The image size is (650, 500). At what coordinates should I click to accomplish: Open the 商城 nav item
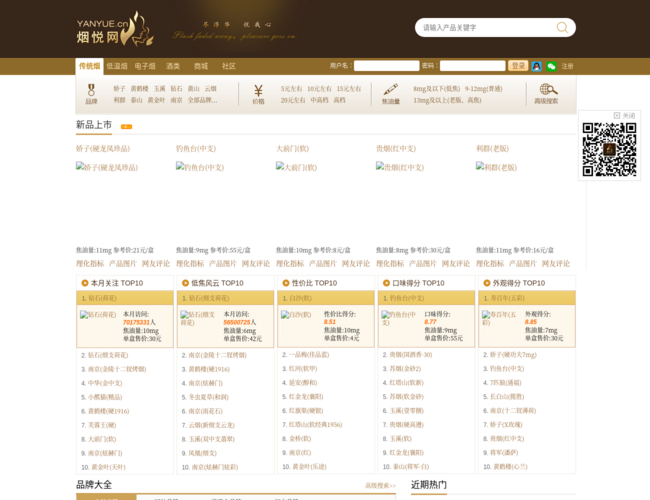201,66
